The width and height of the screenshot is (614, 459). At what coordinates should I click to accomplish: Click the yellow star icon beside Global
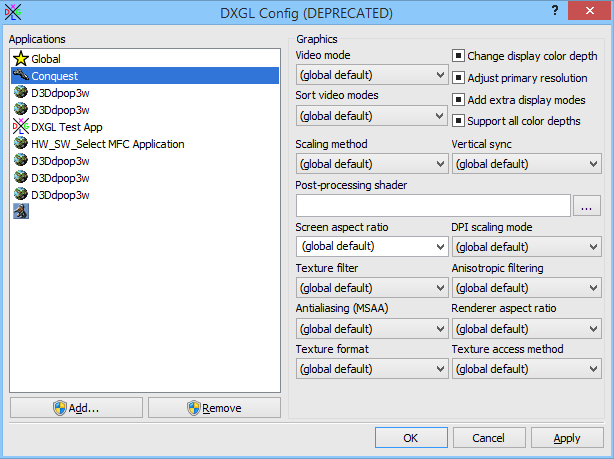click(x=21, y=59)
